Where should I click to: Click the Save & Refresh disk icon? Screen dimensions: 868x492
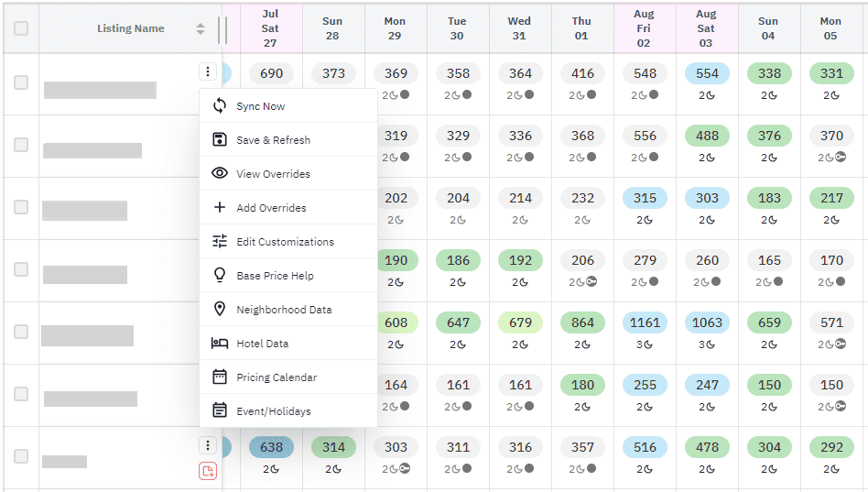pyautogui.click(x=220, y=139)
